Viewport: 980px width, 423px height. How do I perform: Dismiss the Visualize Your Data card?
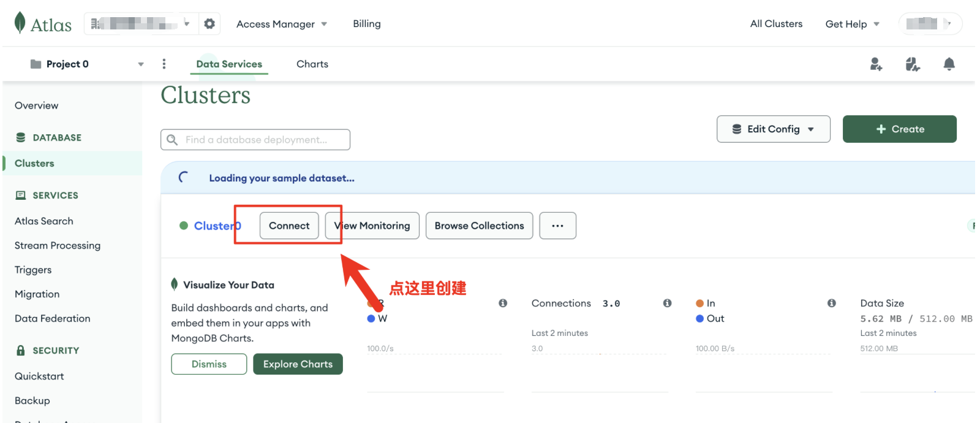tap(209, 364)
